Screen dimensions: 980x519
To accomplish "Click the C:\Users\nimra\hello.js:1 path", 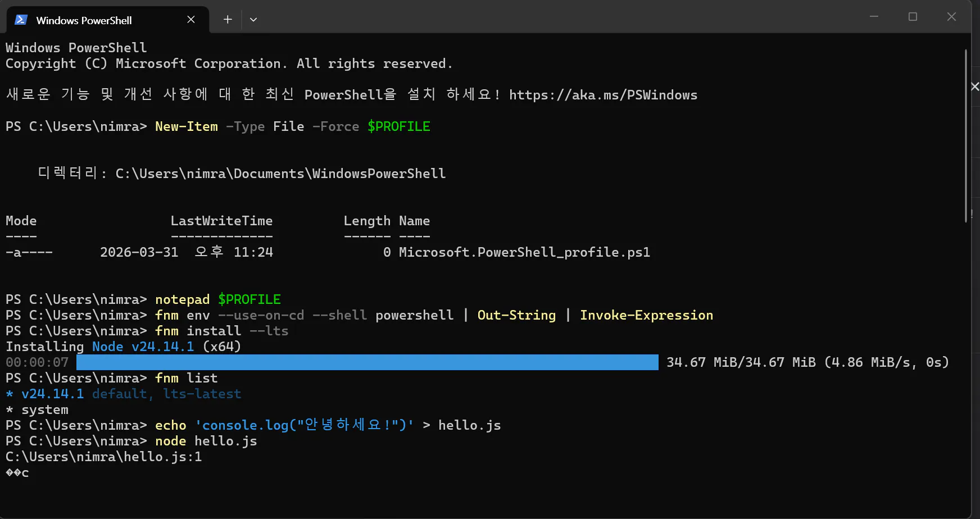I will click(x=103, y=457).
